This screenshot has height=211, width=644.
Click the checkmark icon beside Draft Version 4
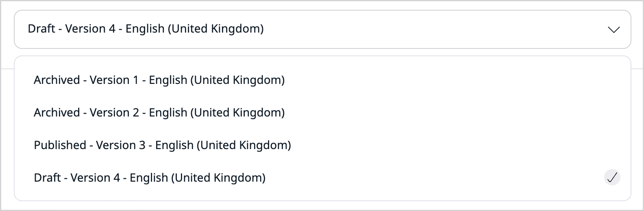(x=612, y=177)
